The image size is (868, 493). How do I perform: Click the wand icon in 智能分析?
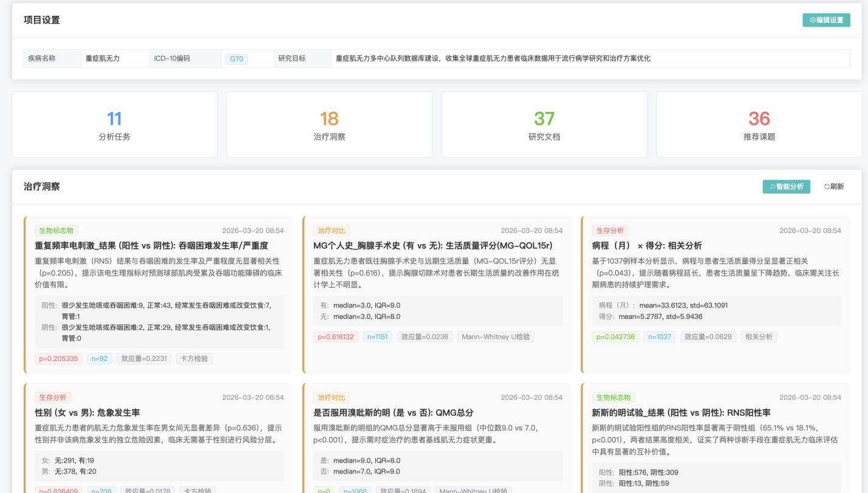[x=773, y=186]
